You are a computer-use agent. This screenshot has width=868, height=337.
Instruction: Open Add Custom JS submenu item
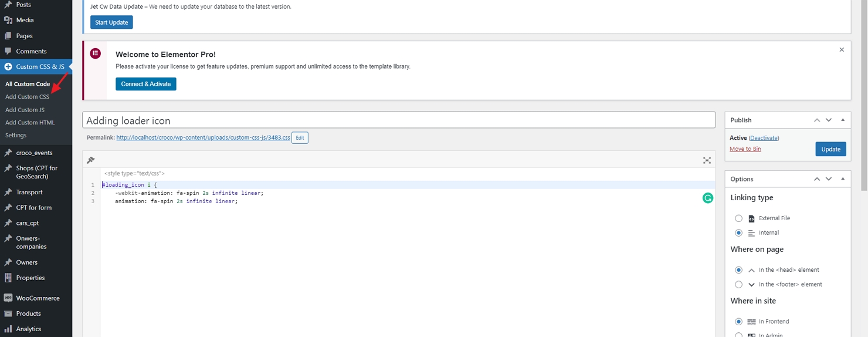25,110
